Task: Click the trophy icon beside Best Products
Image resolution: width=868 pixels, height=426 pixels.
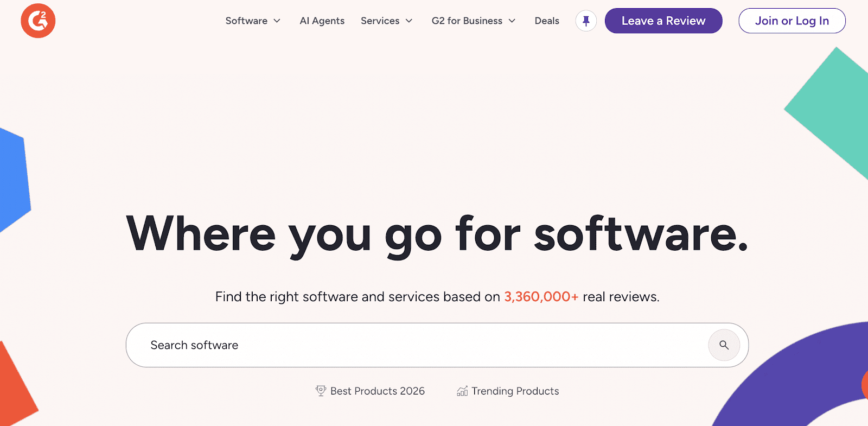Action: (x=321, y=391)
